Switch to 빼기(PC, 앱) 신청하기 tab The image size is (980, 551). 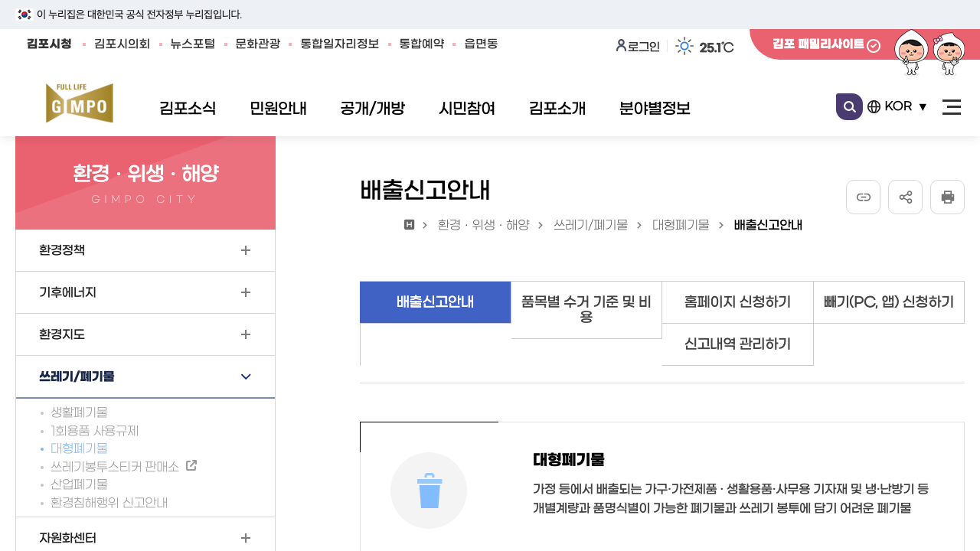889,302
